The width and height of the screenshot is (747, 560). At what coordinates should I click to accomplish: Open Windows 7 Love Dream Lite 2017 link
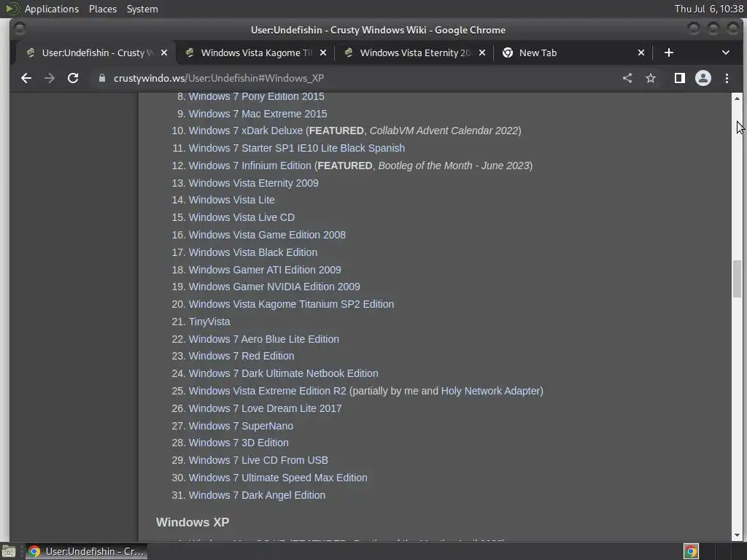[x=265, y=408]
